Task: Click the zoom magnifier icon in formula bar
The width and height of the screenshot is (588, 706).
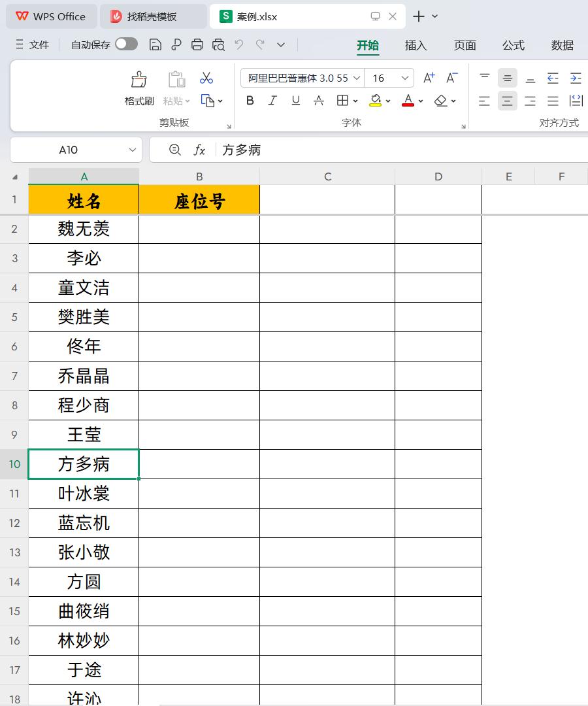Action: point(175,150)
